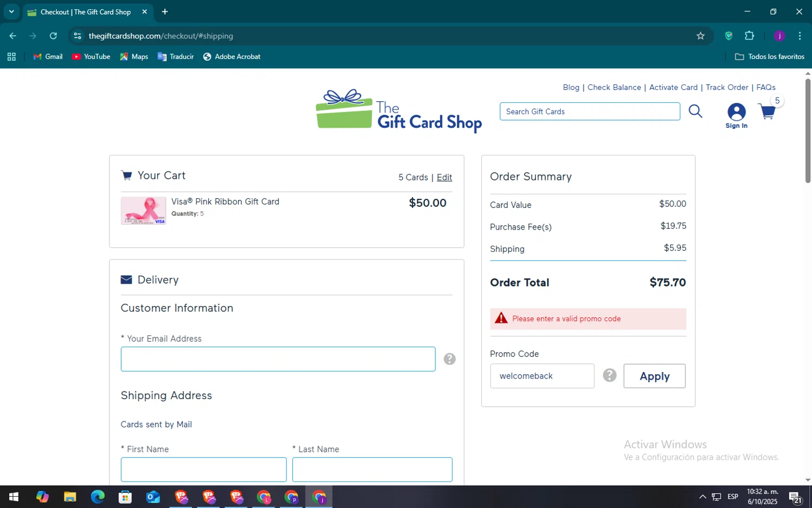Click the Order Total $75.70 amount
The image size is (812, 508).
[x=667, y=282]
